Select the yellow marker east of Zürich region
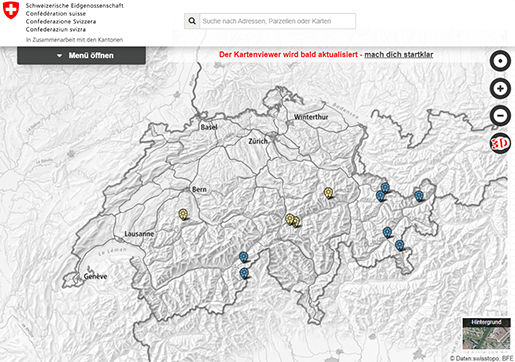The height and width of the screenshot is (362, 515). tap(328, 193)
